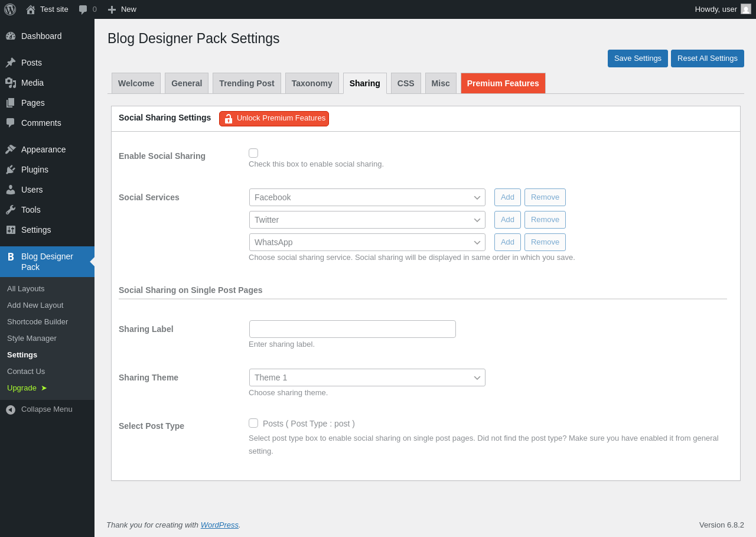
Task: Select the Sharing tab
Action: [365, 83]
